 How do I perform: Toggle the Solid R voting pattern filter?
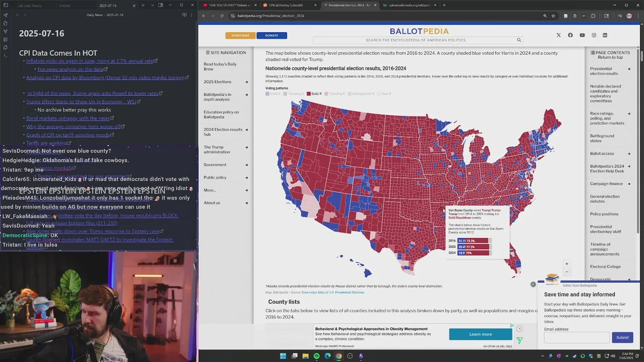pyautogui.click(x=314, y=94)
